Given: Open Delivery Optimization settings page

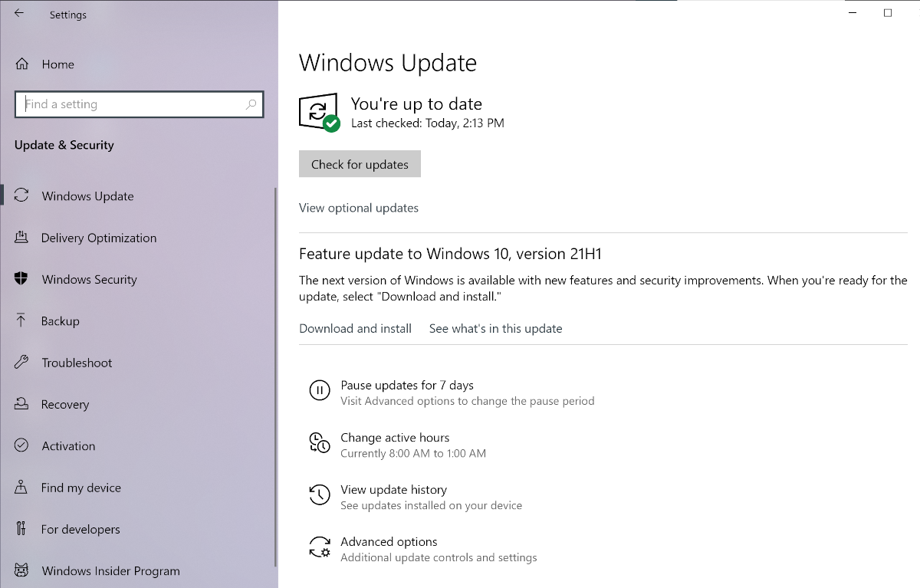Looking at the screenshot, I should pos(98,238).
